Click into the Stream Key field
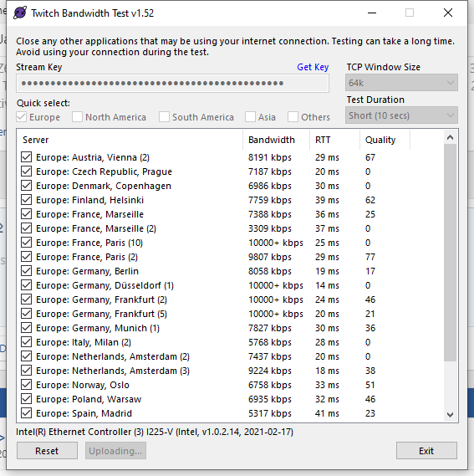 (173, 83)
